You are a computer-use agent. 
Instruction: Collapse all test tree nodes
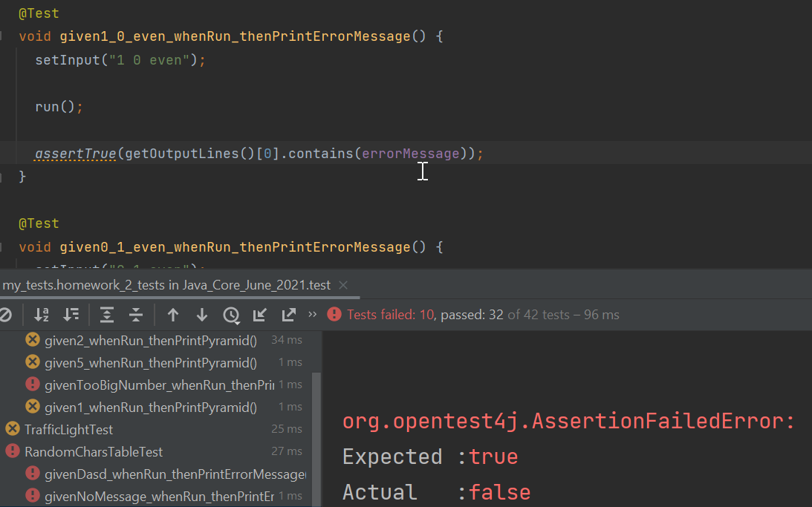coord(136,315)
